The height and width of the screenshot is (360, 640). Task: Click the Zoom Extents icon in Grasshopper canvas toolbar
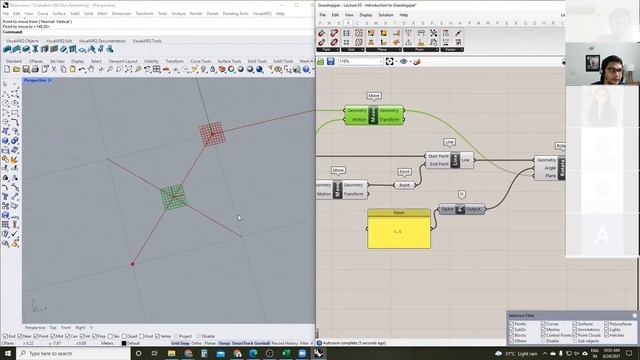389,61
